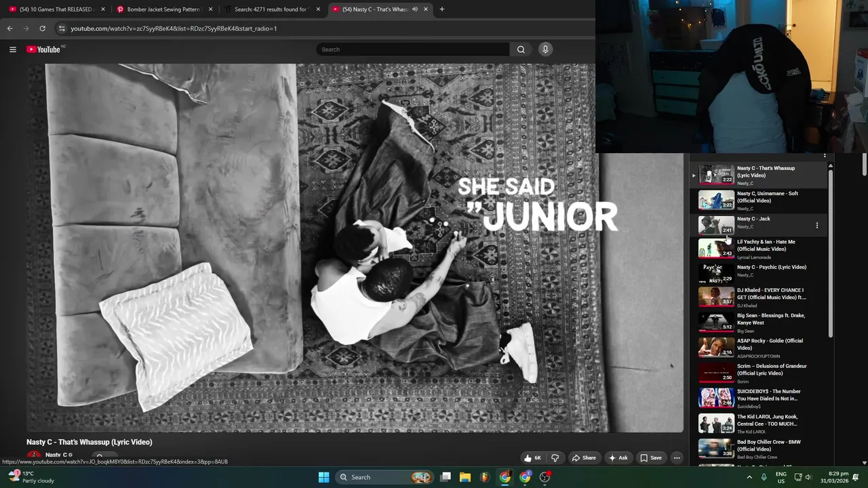Show hidden system tray icons
The height and width of the screenshot is (488, 868).
[x=749, y=477]
